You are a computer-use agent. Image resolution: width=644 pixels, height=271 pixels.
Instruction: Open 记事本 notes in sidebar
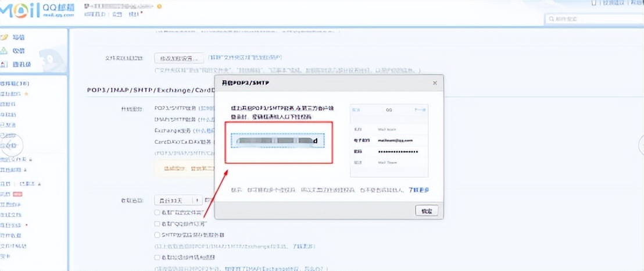pos(28,184)
